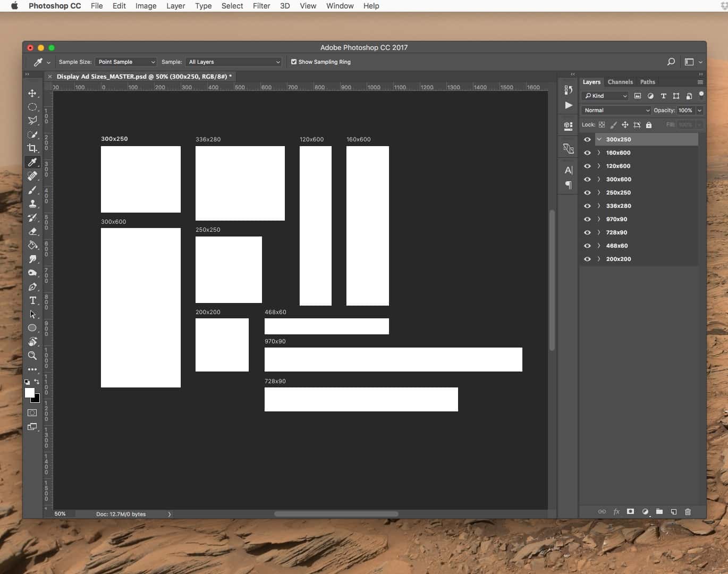Create a new group folder icon
The height and width of the screenshot is (574, 728).
(659, 511)
